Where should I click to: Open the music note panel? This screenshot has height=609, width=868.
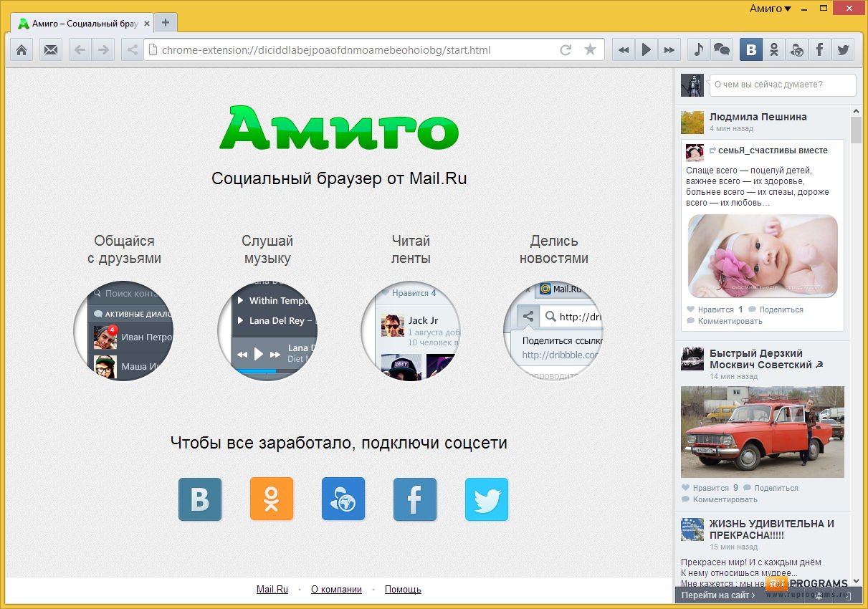[x=699, y=50]
